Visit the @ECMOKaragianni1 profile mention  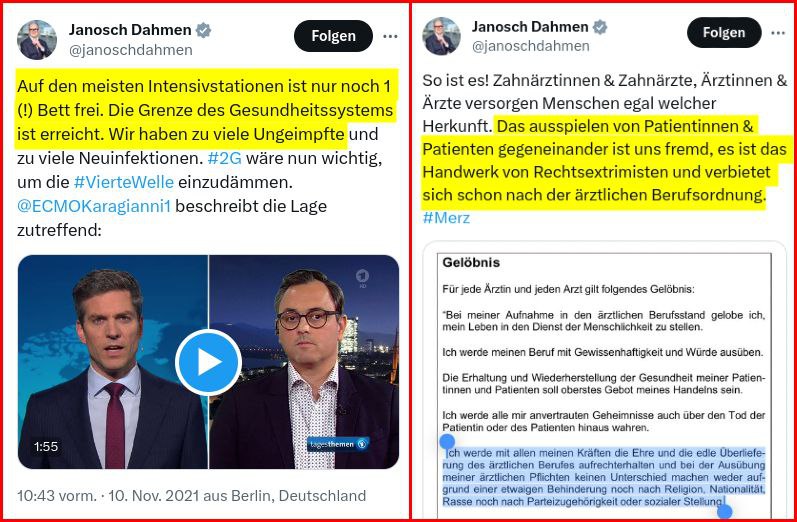pyautogui.click(x=94, y=206)
